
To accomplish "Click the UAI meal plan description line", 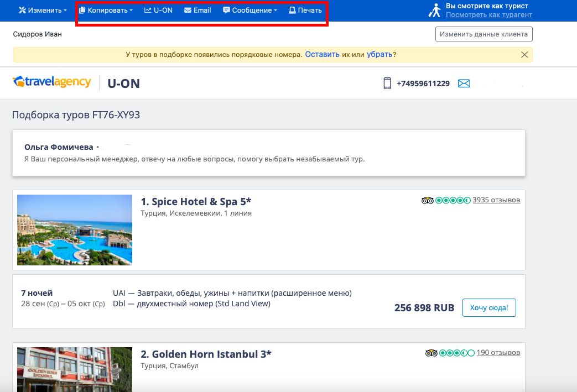I will tap(232, 293).
